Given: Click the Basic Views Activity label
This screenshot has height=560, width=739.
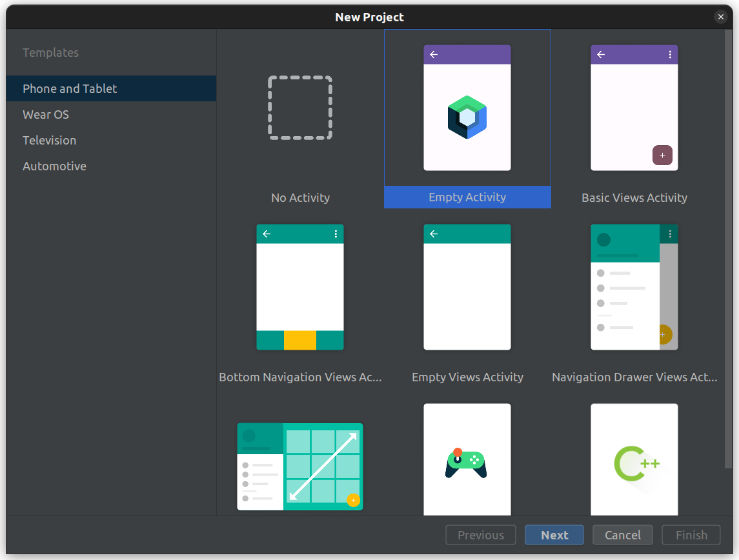Looking at the screenshot, I should 634,198.
